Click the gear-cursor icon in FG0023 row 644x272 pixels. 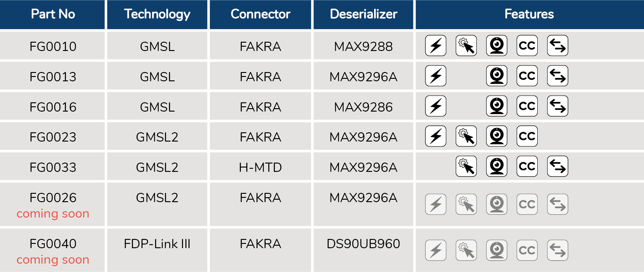pos(466,136)
